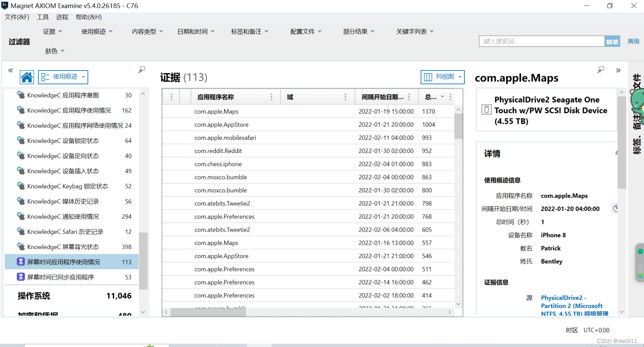Click the column view grid icon

click(428, 77)
